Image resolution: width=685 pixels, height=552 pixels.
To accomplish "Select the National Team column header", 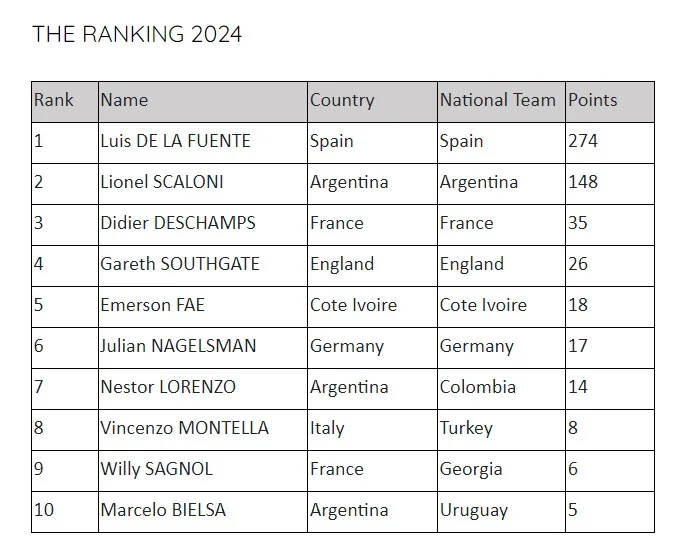I will point(497,100).
